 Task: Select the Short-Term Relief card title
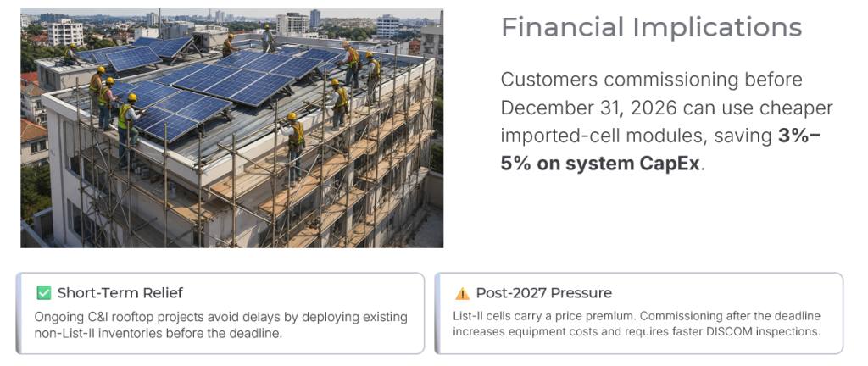pyautogui.click(x=120, y=293)
